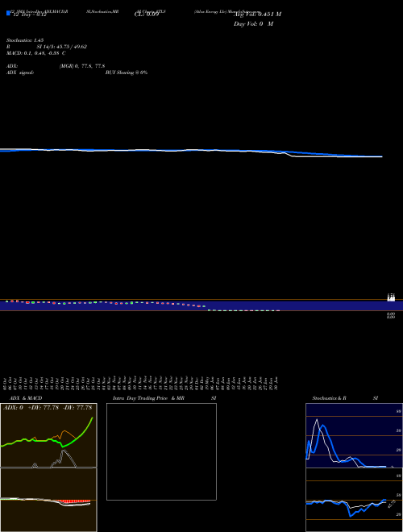Image resolution: width=403 pixels, height=532 pixels.
Task: Click the 'ADX signal:' label
Action: (x=19, y=73)
